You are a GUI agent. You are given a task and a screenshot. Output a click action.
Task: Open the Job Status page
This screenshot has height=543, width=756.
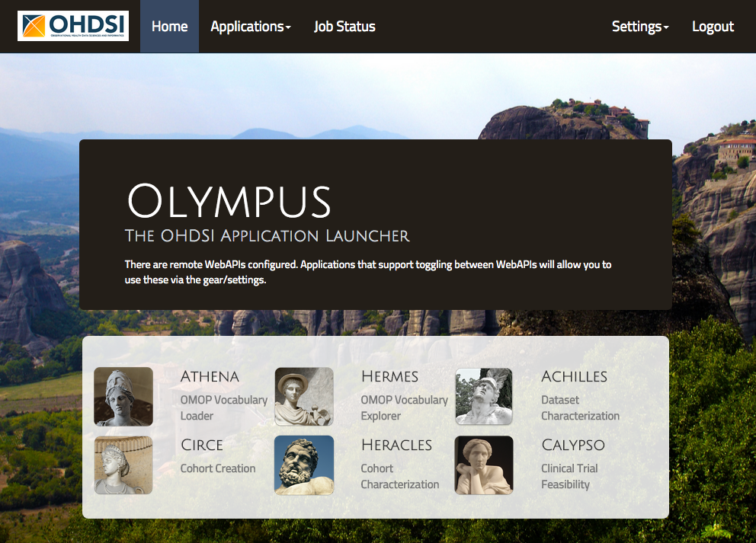coord(344,27)
